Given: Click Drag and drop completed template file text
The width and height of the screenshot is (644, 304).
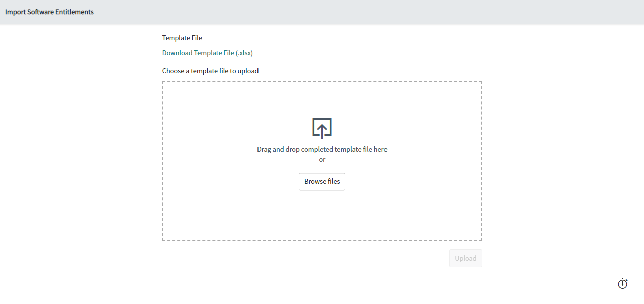Looking at the screenshot, I should [322, 149].
